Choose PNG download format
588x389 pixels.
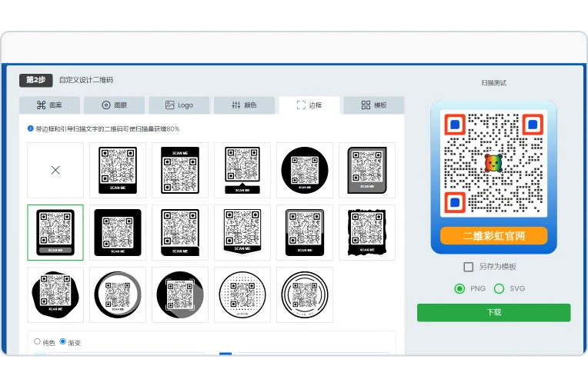tap(459, 288)
